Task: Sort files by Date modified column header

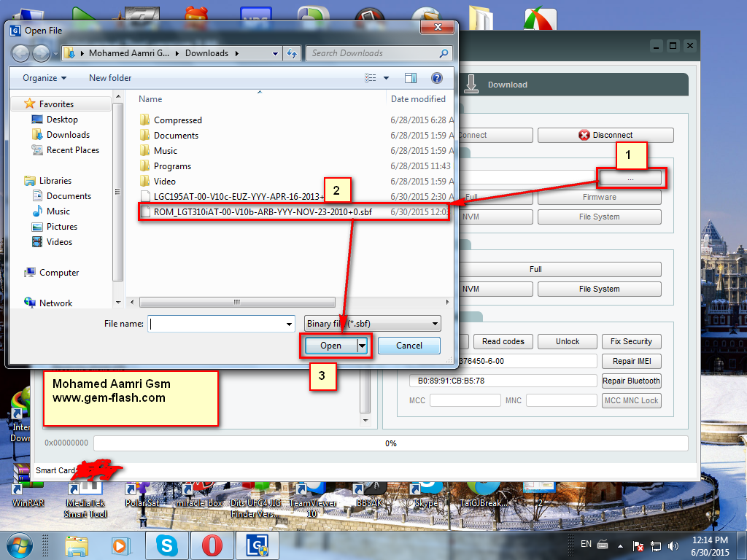Action: pos(418,99)
